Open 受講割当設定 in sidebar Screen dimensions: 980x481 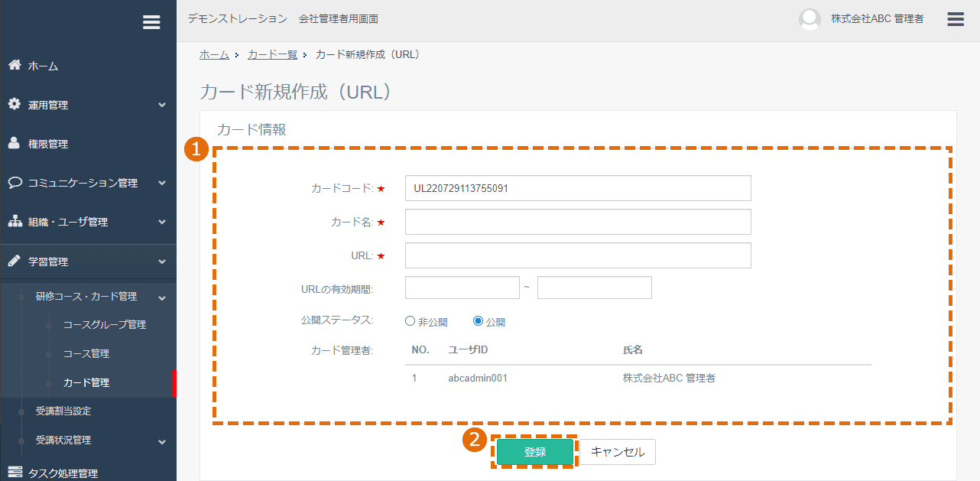(x=63, y=411)
